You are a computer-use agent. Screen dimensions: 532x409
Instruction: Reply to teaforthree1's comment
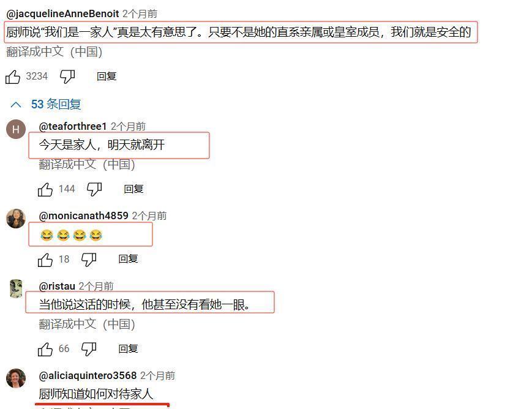(133, 189)
